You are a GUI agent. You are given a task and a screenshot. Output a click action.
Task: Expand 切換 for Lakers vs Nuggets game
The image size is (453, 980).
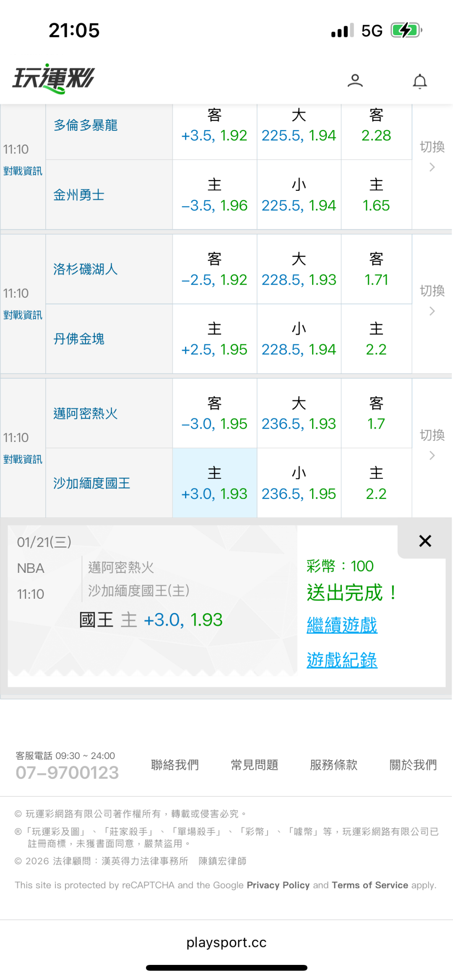coord(432,300)
